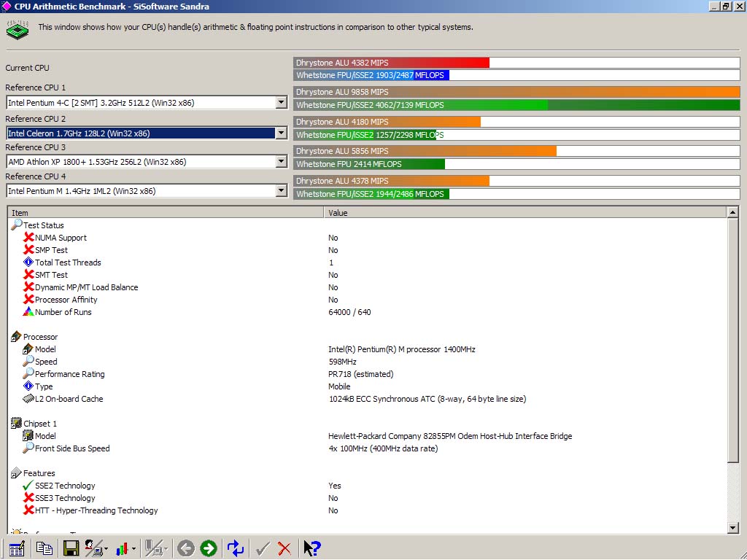Click the Intel Celeron 1.7GHz combo box text
Screen dimensions: 747x560
click(79, 133)
